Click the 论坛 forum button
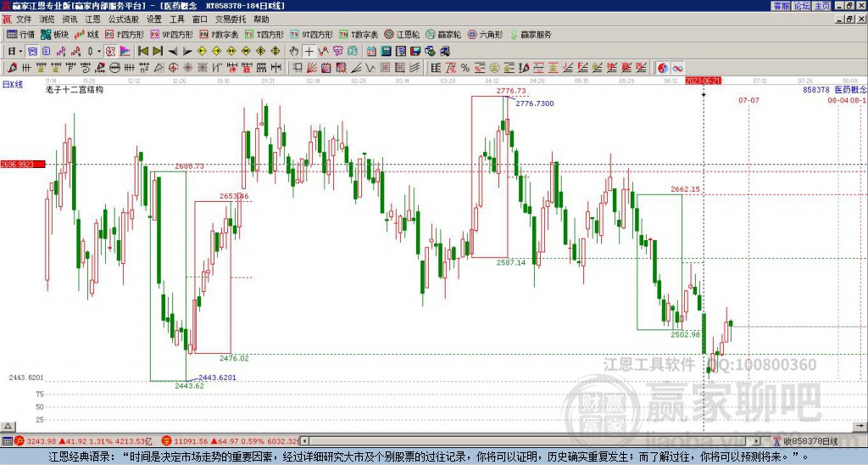The image size is (868, 465). (x=802, y=6)
